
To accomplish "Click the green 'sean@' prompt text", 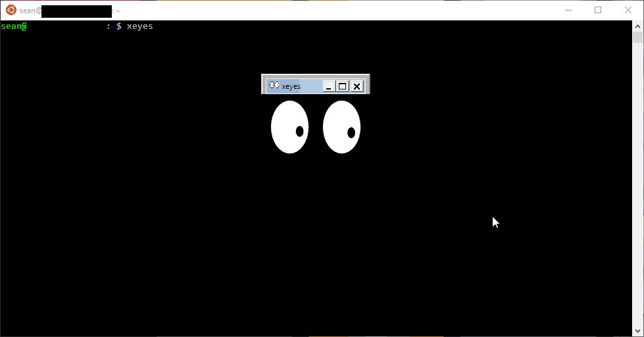I will 14,26.
